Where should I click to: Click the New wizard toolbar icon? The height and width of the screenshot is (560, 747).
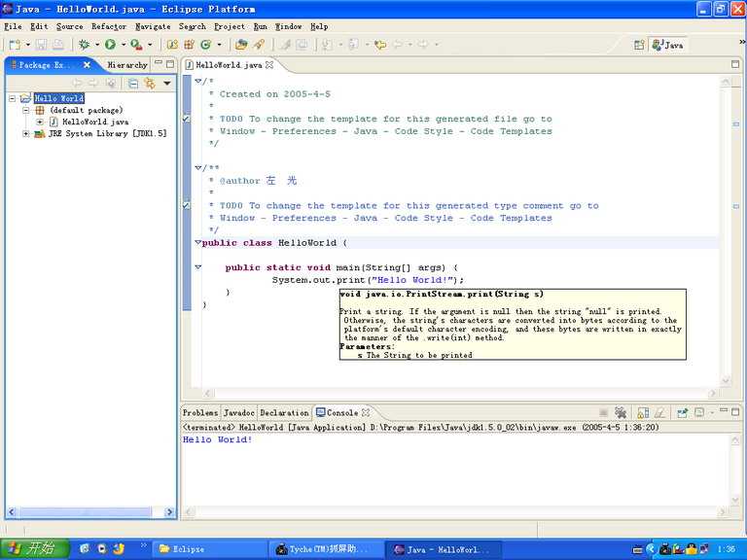pos(16,45)
